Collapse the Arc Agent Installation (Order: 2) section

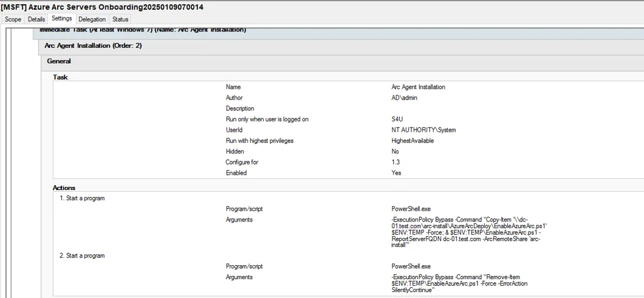click(x=93, y=46)
